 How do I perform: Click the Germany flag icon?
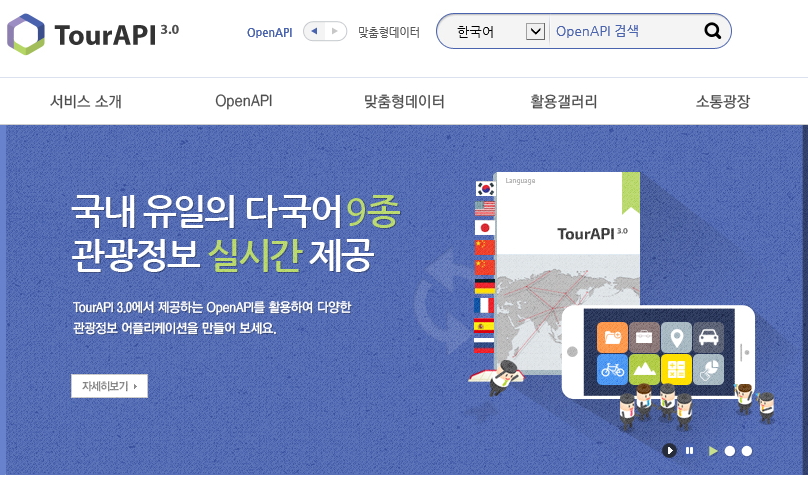coord(484,286)
